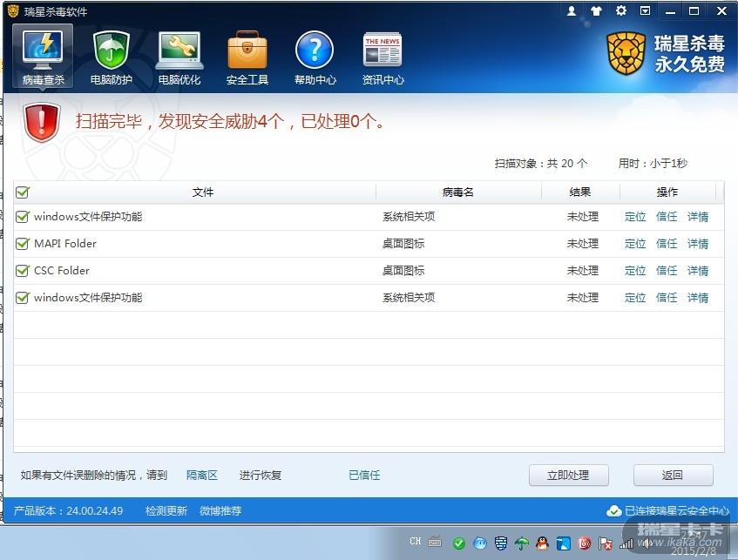The width and height of the screenshot is (738, 560).
Task: Open the 电脑防护 umbrella shield section
Action: pyautogui.click(x=112, y=58)
